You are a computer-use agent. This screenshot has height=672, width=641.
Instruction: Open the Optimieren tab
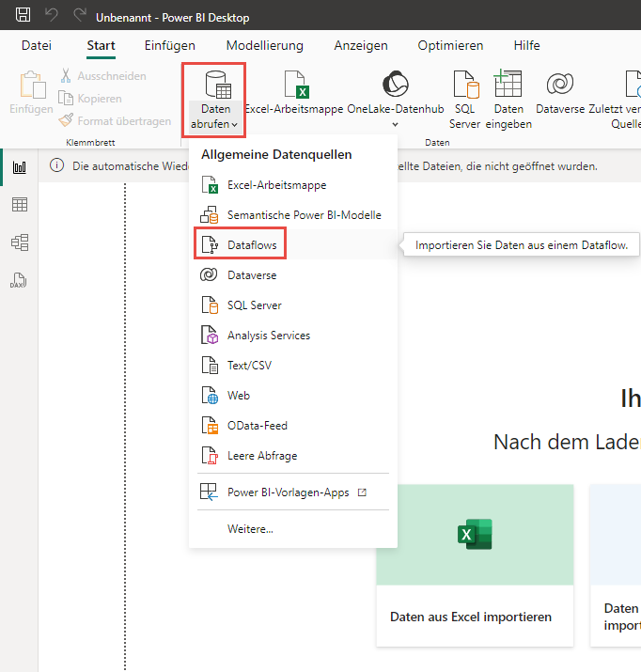[x=450, y=45]
